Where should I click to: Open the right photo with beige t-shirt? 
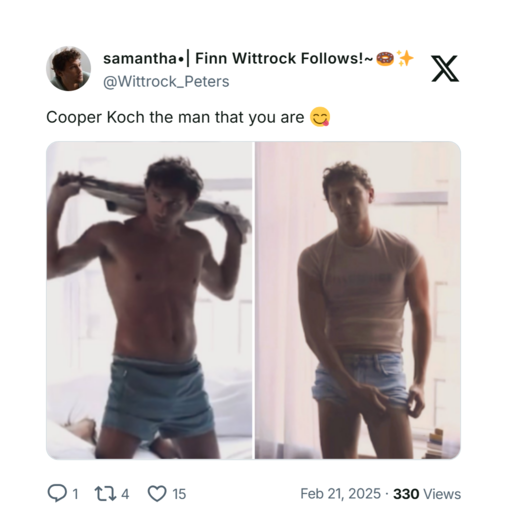(x=358, y=300)
